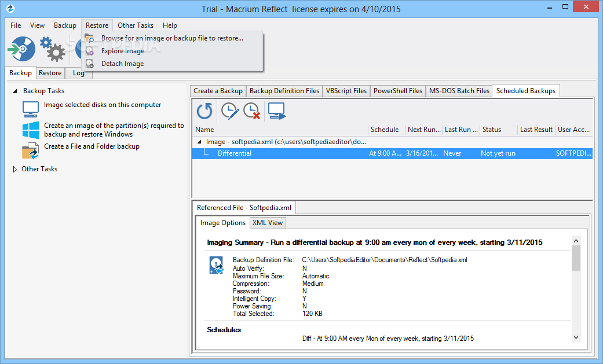Click the 'Never' last run cell
The height and width of the screenshot is (364, 603).
[452, 153]
